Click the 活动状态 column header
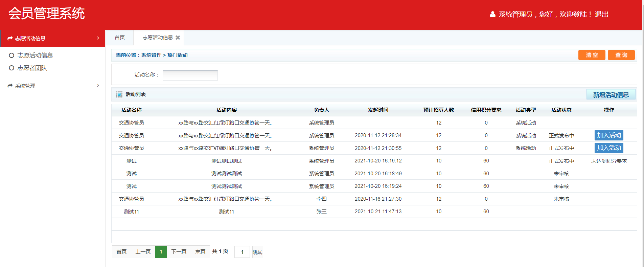 pos(561,110)
